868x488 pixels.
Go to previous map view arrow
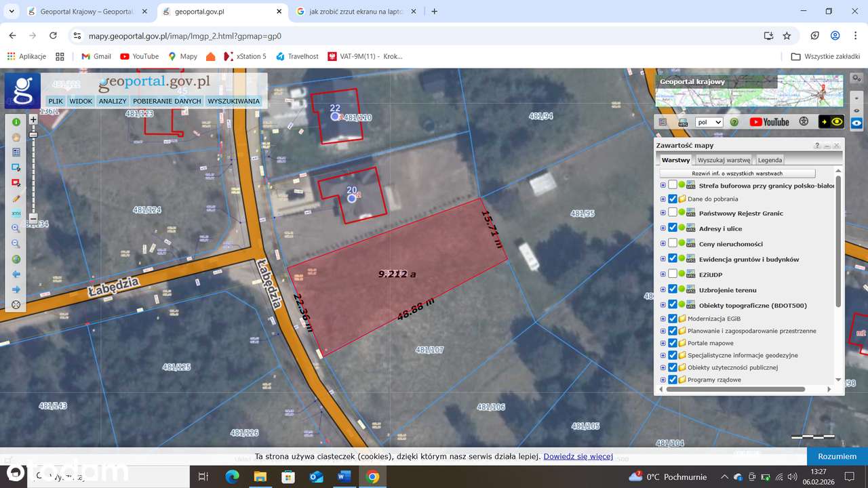click(x=16, y=274)
